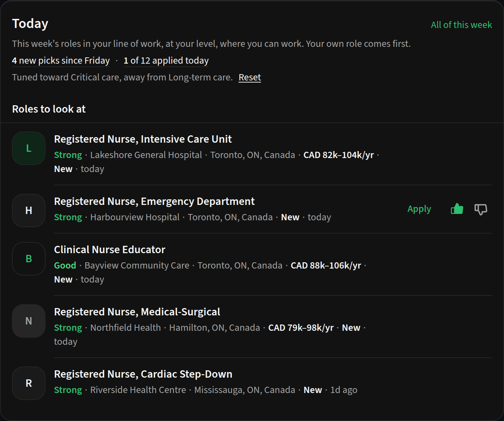Open the 'All of this week' link
This screenshot has height=421, width=504.
coord(461,25)
